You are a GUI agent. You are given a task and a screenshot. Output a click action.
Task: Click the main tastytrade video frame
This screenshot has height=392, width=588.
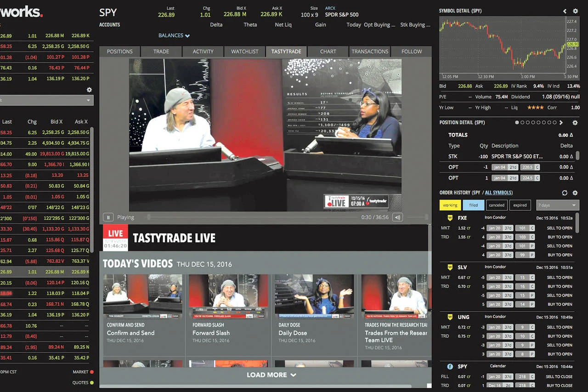tap(265, 135)
